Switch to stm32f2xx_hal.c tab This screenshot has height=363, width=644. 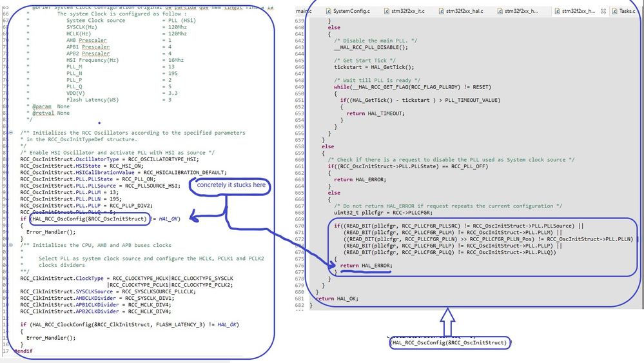(461, 11)
